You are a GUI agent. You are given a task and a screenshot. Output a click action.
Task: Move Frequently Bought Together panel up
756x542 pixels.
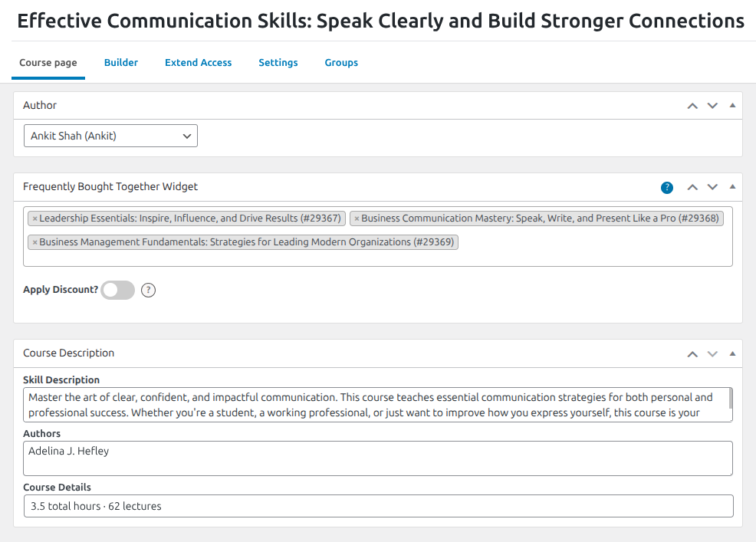(x=692, y=187)
